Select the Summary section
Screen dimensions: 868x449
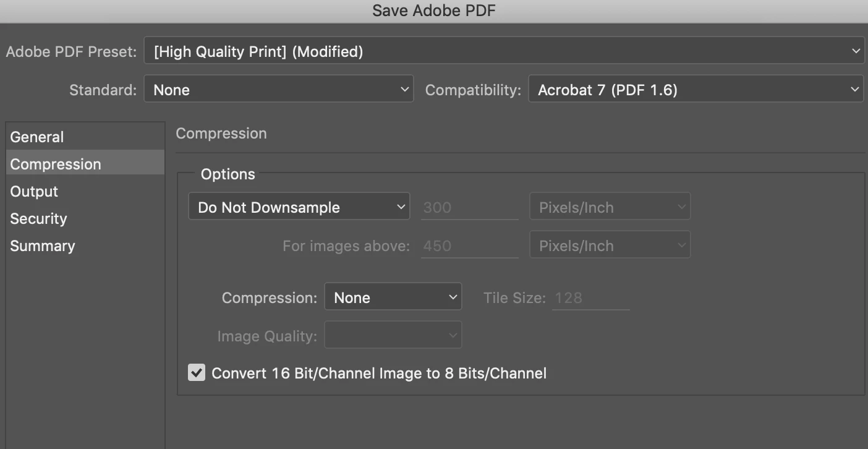click(x=43, y=246)
